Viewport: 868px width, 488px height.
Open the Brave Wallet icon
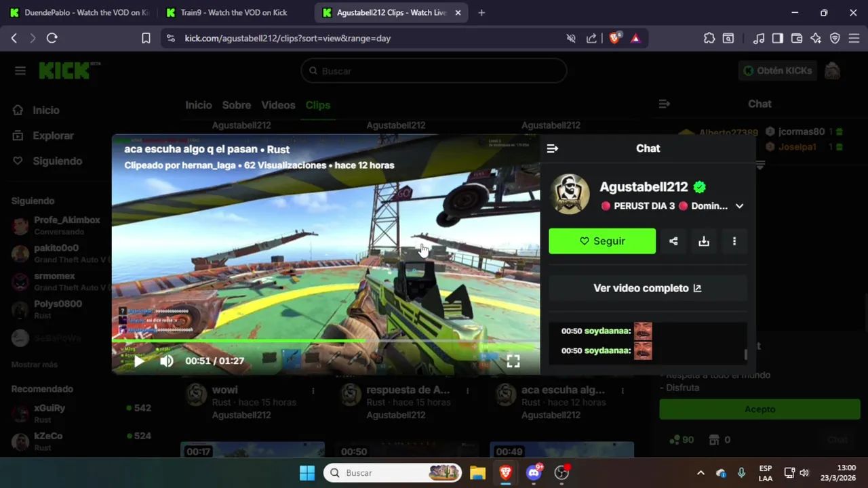797,39
